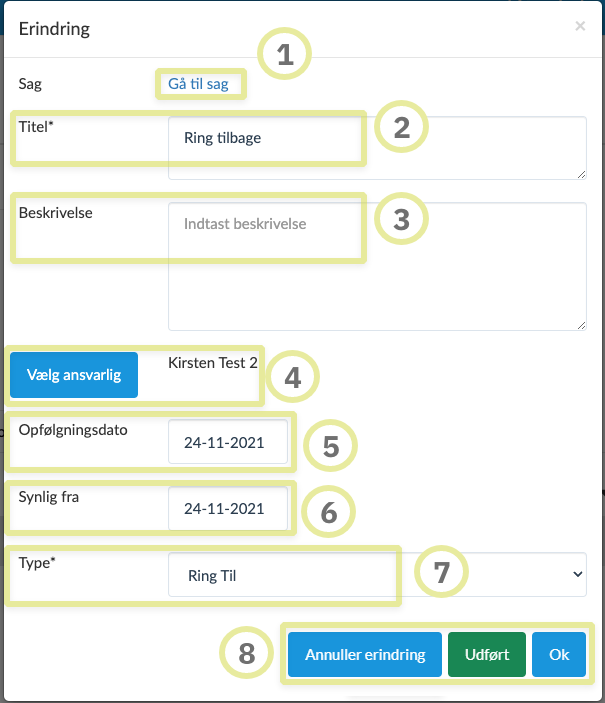This screenshot has height=703, width=605.
Task: Click the Titel field resize handle
Action: coord(581,174)
